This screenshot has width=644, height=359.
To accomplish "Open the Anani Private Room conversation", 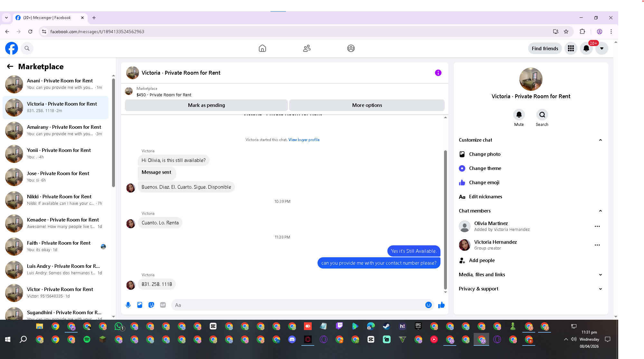I will tap(60, 84).
